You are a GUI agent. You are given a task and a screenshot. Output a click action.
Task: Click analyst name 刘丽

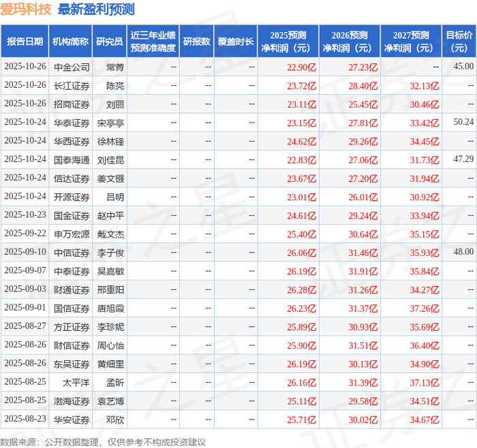click(115, 105)
